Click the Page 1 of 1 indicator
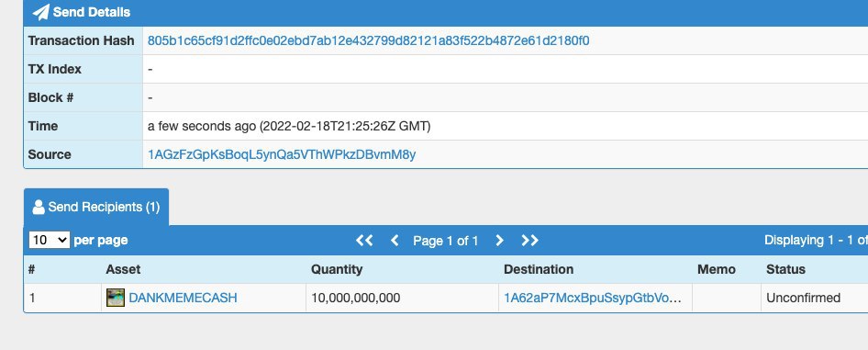 [x=446, y=241]
